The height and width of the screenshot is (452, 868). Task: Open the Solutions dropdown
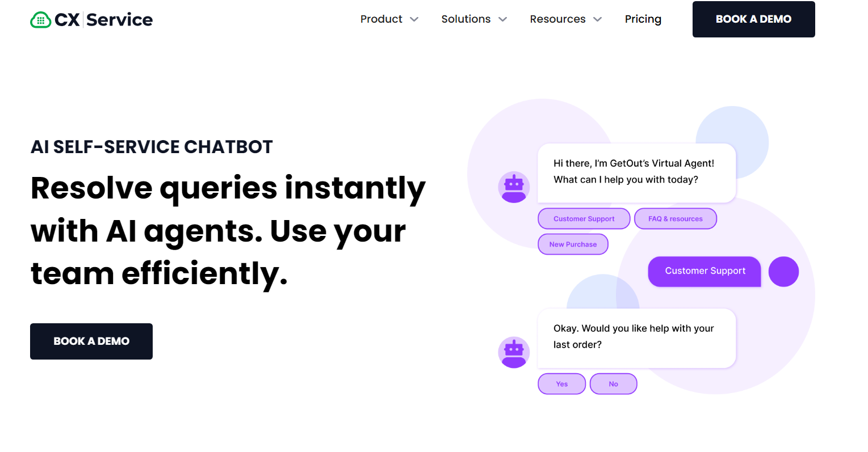click(x=475, y=19)
